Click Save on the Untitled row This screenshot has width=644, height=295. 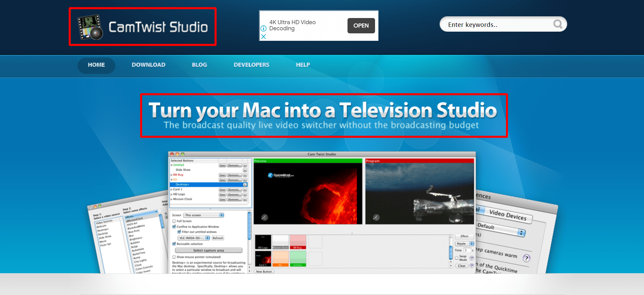pos(222,165)
